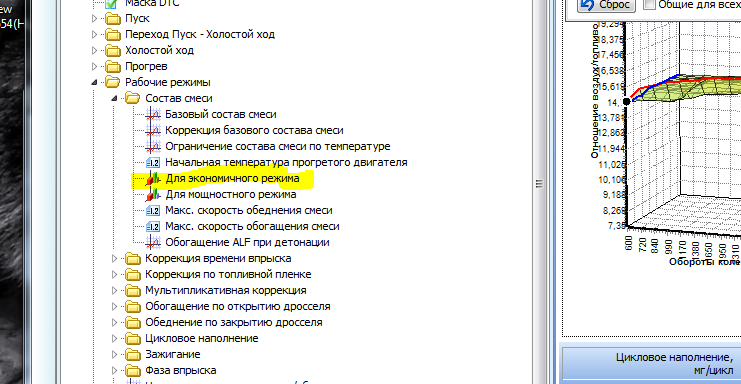The height and width of the screenshot is (384, 741).
Task: Collapse the Рабочие режимы folder
Action: click(x=95, y=82)
